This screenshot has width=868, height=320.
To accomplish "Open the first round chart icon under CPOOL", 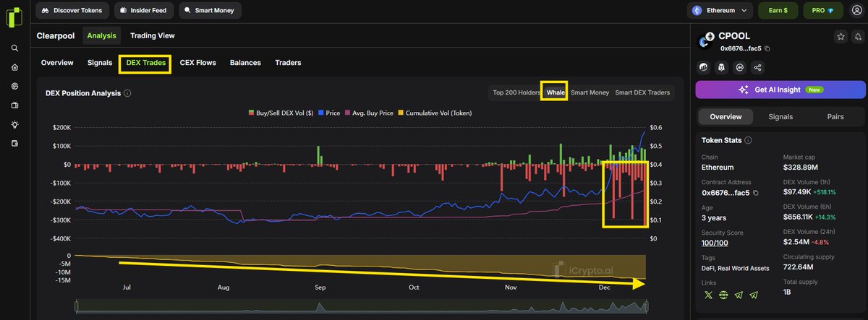I will 703,67.
